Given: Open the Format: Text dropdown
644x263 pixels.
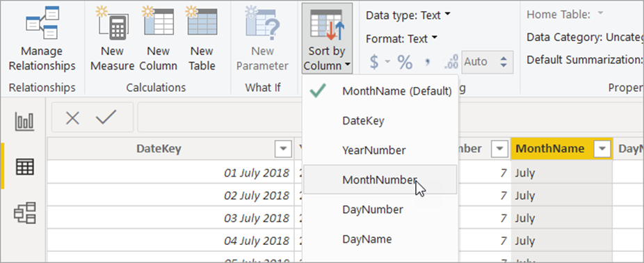Looking at the screenshot, I should 401,39.
